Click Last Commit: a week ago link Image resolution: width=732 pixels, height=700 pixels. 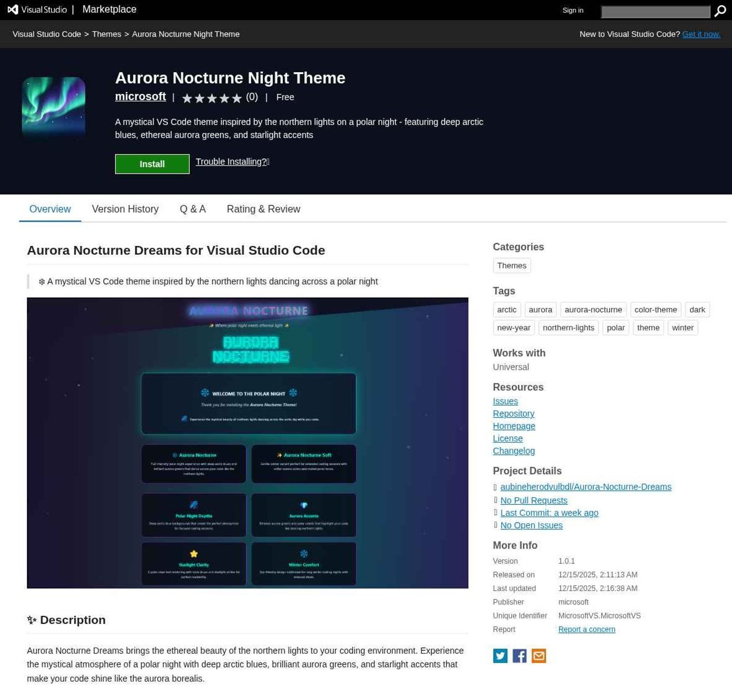(549, 513)
